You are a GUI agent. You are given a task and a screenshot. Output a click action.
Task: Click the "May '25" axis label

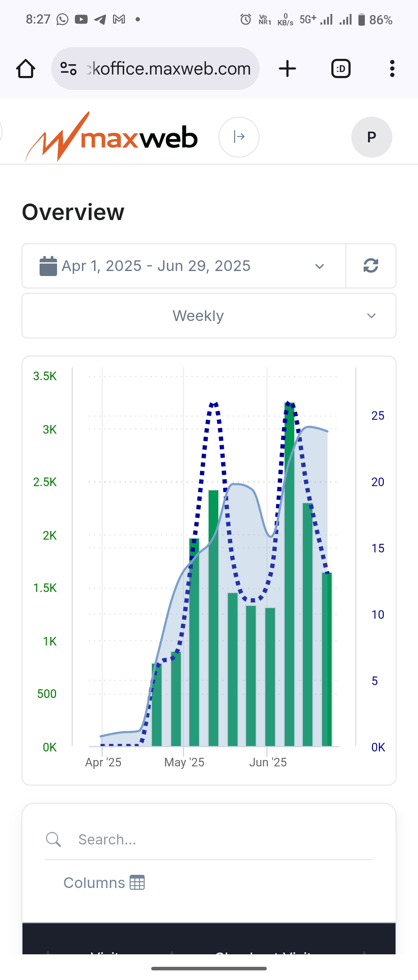[184, 762]
